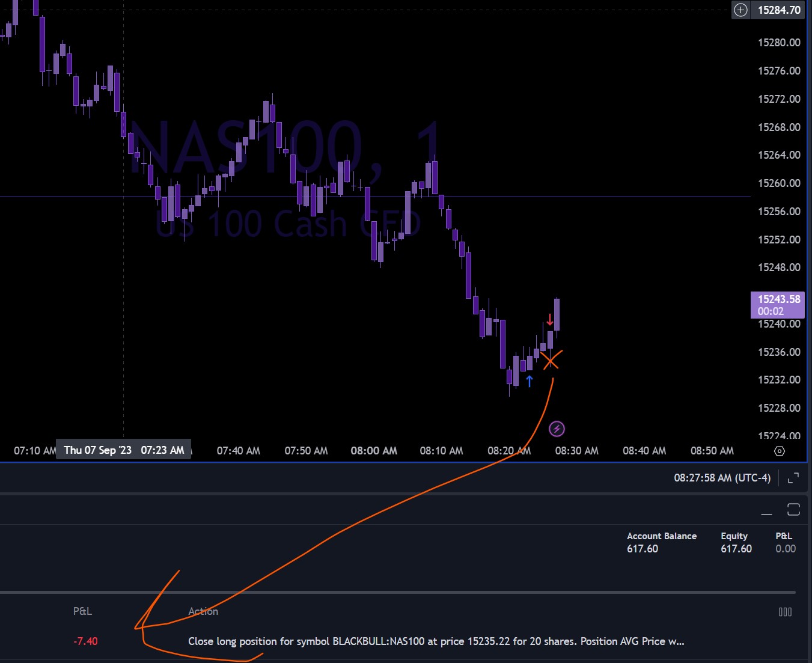Open timezone menu at 08:27:58 AM (UTC-4)
The width and height of the screenshot is (812, 663).
pos(722,478)
